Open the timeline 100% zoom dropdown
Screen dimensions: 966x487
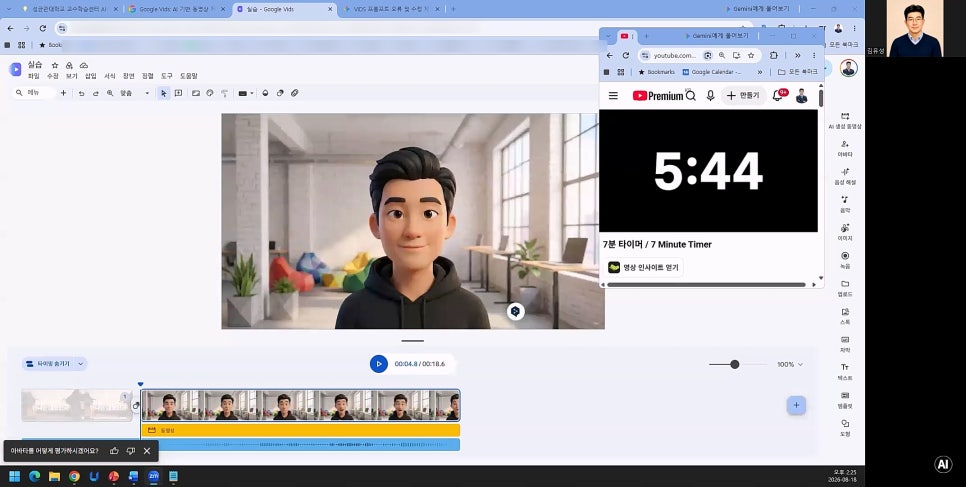pos(790,364)
